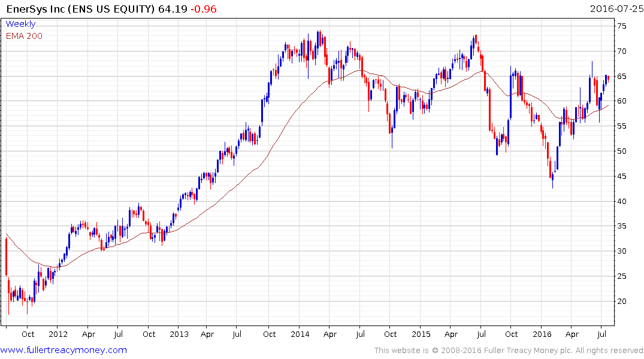The height and width of the screenshot is (359, 644).
Task: Click the 70 price axis label
Action: (x=621, y=51)
